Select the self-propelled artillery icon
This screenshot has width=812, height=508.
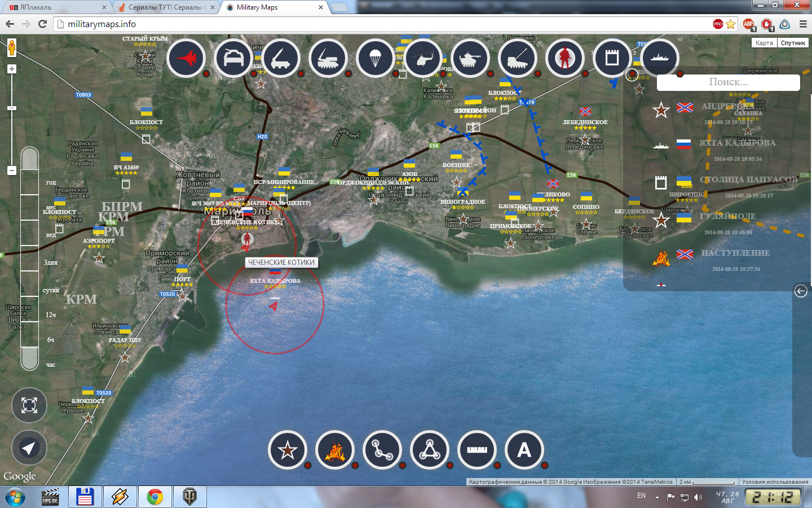click(518, 58)
